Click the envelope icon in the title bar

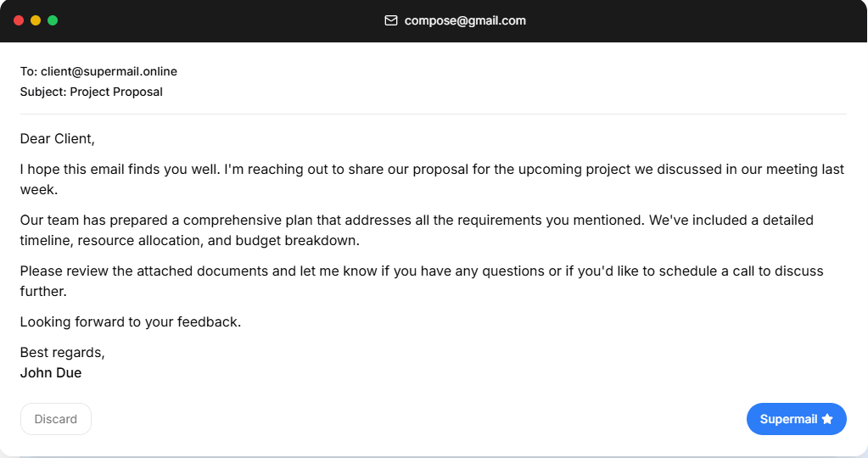point(391,20)
